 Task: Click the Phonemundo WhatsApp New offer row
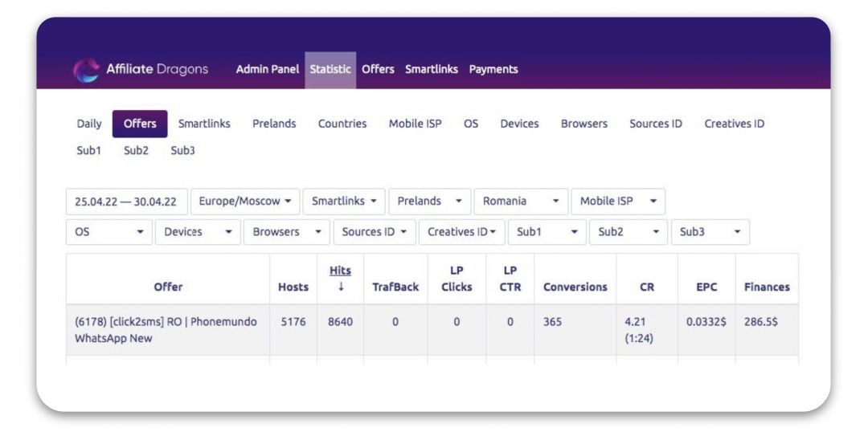166,330
